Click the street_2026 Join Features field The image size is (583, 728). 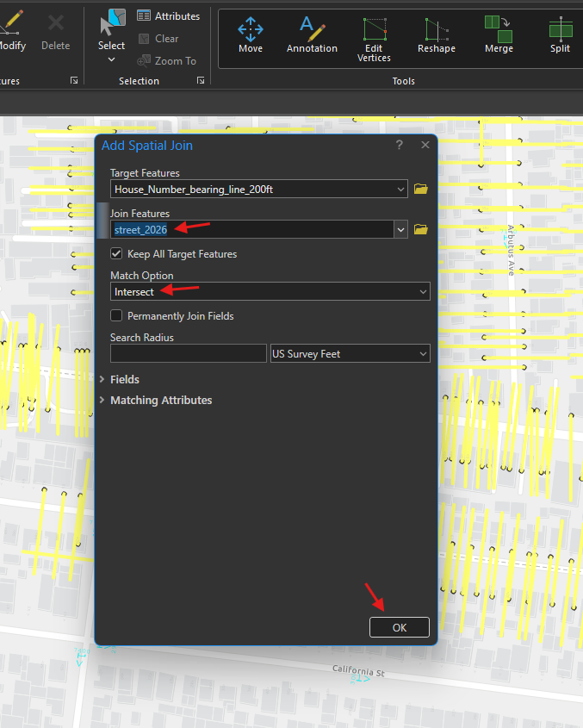point(252,229)
